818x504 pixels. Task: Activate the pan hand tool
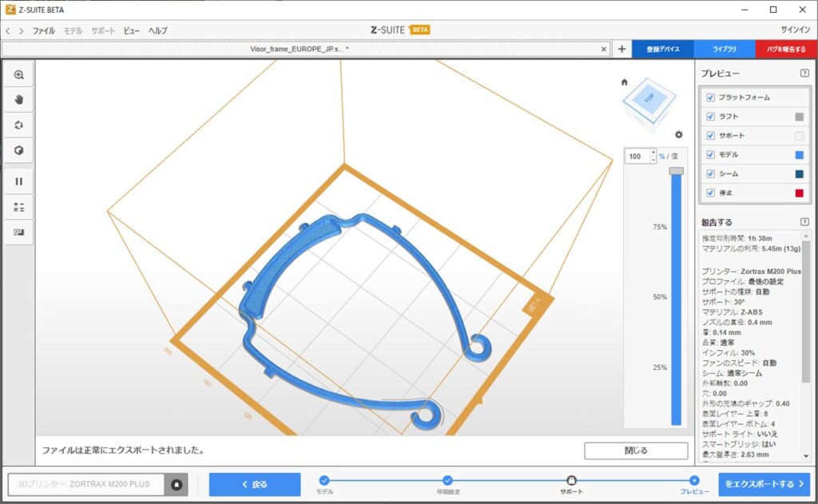tap(18, 100)
